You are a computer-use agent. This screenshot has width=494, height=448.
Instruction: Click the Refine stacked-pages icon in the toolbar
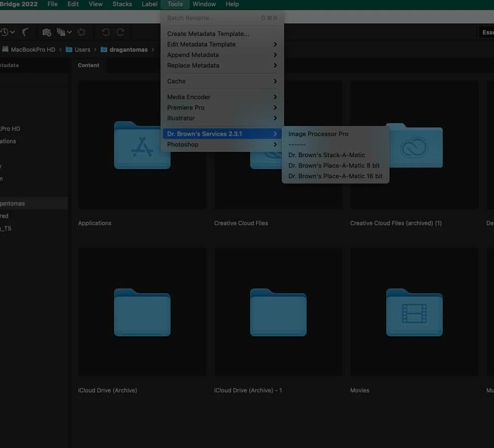point(61,32)
